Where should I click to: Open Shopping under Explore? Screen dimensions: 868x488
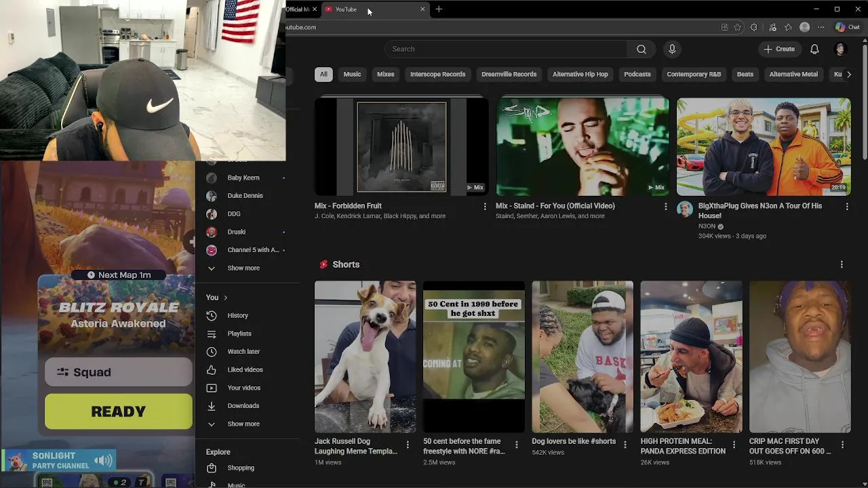click(x=241, y=468)
